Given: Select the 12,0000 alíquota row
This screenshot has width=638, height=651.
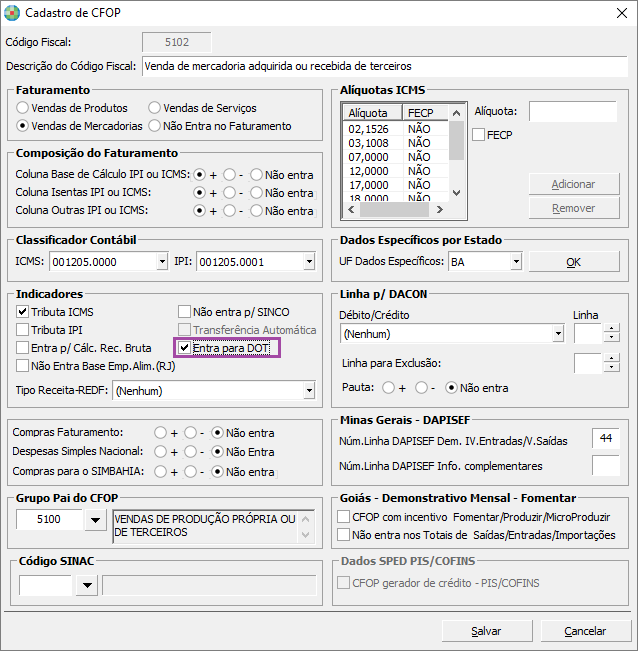Looking at the screenshot, I should [396, 171].
